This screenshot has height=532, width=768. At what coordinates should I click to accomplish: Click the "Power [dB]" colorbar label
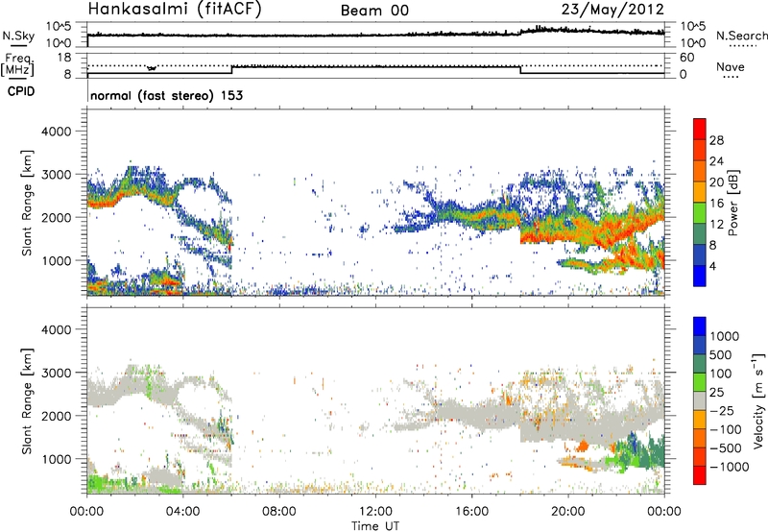tap(732, 203)
